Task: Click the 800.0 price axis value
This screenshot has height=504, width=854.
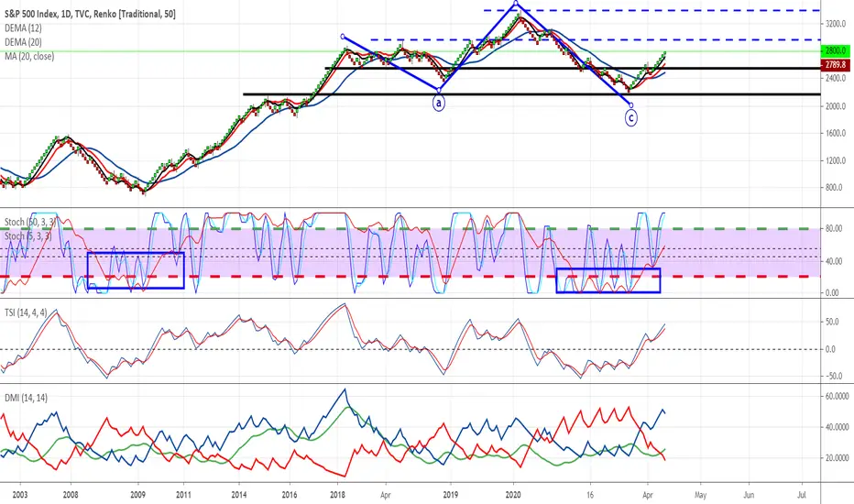Action: pyautogui.click(x=834, y=188)
